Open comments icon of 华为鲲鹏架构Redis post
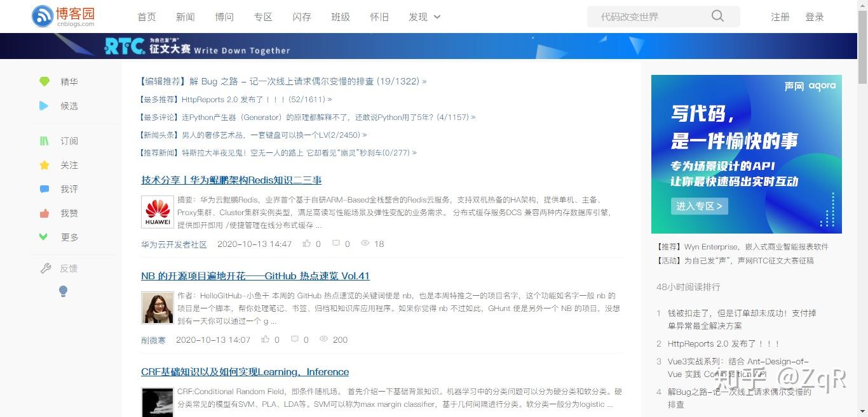 pos(336,243)
